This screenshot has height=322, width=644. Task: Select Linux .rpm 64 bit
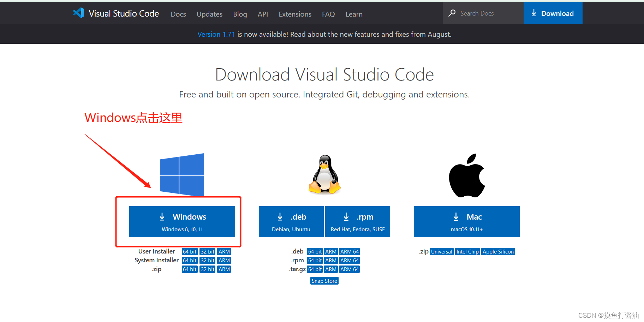315,260
